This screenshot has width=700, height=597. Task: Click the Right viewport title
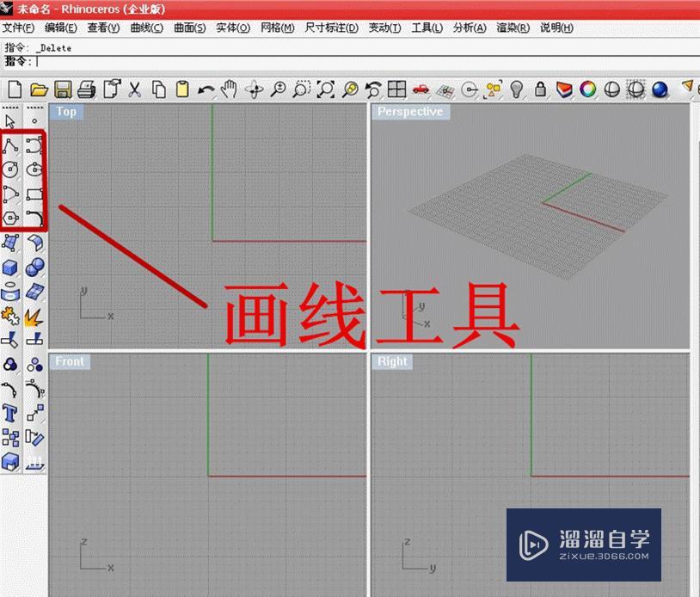[392, 361]
